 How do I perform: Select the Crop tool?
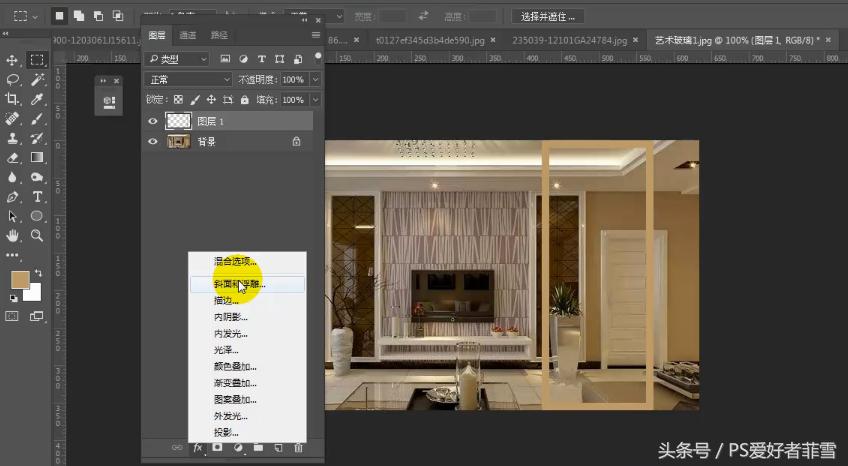coord(12,99)
